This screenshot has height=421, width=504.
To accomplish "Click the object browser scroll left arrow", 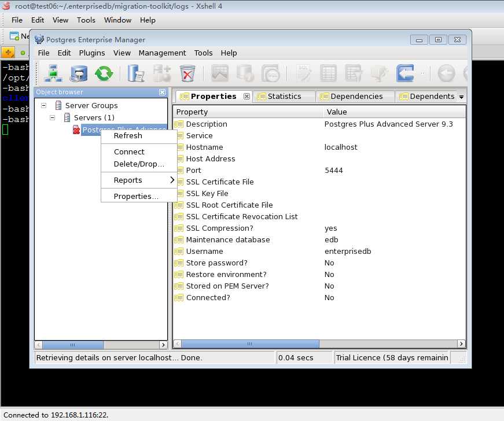I will tap(39, 345).
